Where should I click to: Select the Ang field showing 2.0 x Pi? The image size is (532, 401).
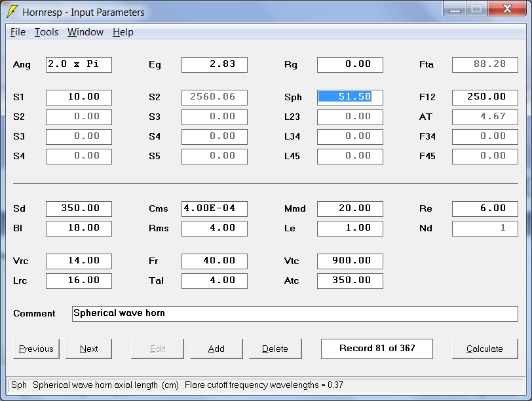point(79,65)
